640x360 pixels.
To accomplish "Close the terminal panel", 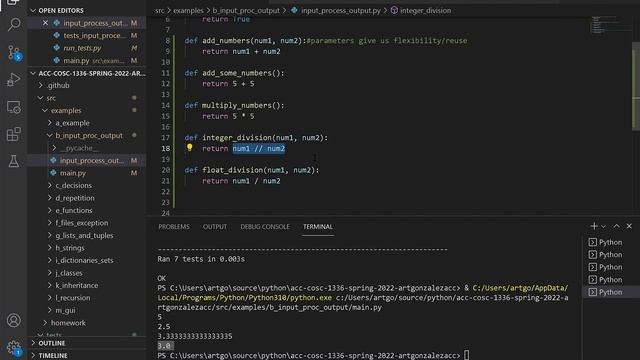I will tap(629, 226).
